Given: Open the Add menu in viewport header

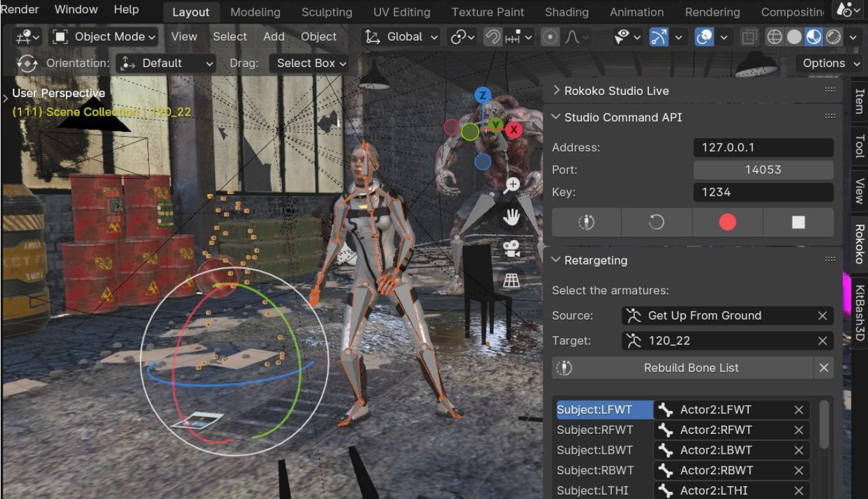Looking at the screenshot, I should click(x=274, y=37).
